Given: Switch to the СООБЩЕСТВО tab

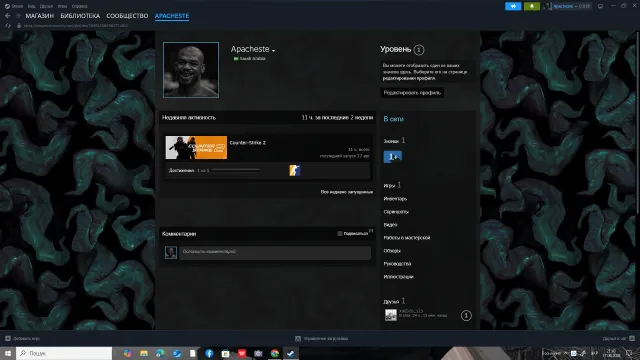Looking at the screenshot, I should tap(127, 16).
